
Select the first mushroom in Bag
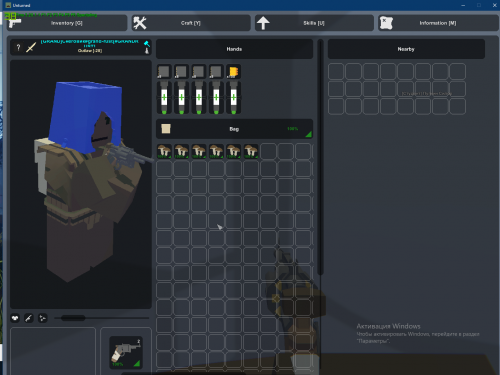164,151
